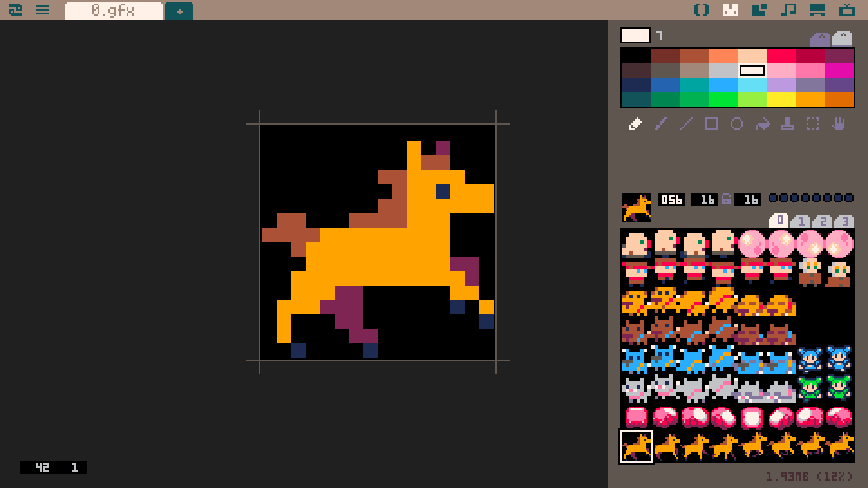Select the hand pan tool

pyautogui.click(x=839, y=124)
